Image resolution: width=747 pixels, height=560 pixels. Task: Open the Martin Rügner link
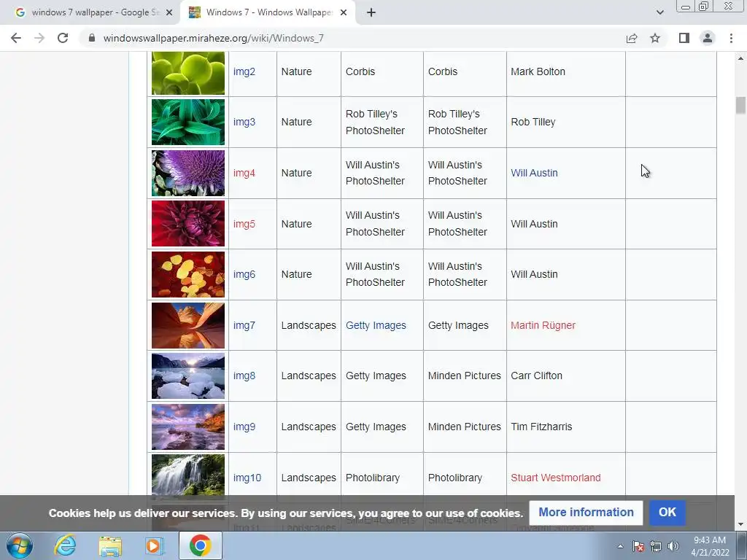click(543, 325)
